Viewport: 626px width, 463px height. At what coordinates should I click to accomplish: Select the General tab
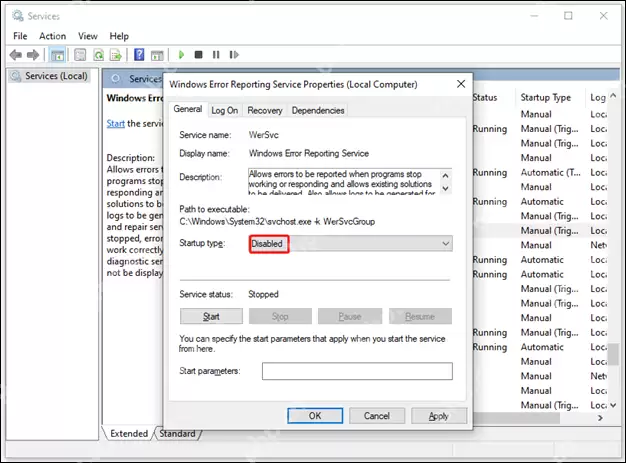188,109
